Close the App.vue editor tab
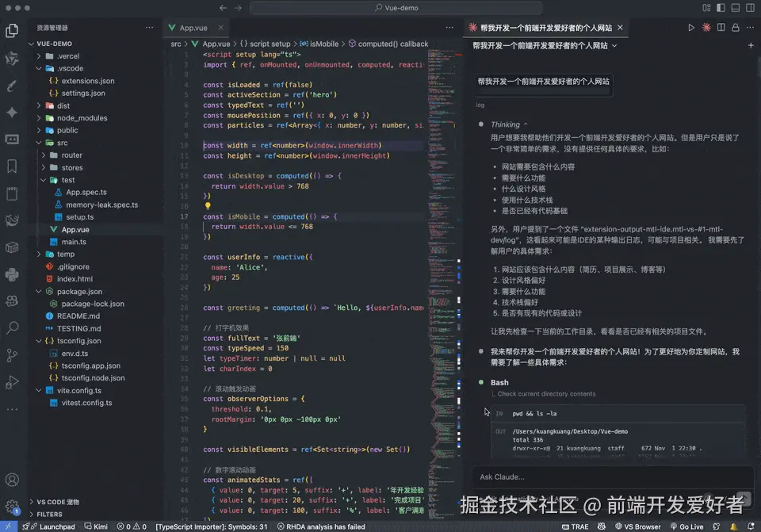 221,28
